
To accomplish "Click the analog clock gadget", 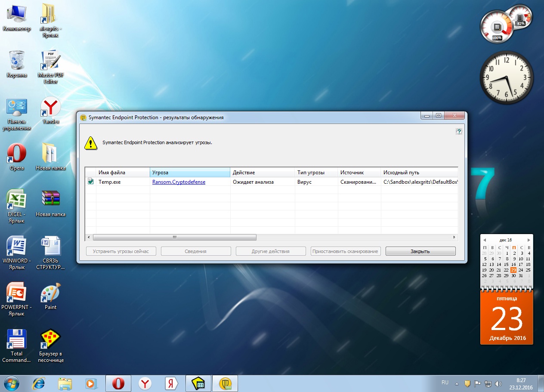I will 507,77.
